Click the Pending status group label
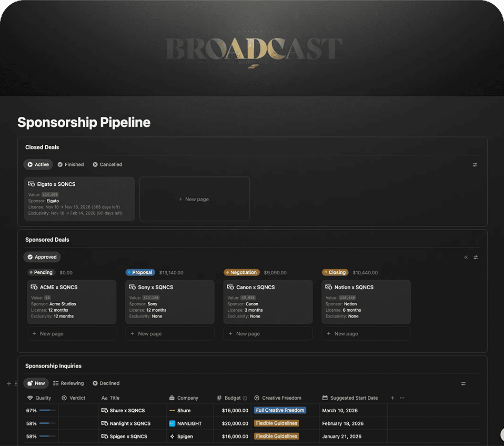Viewport: 504px width, 446px height. tap(42, 272)
